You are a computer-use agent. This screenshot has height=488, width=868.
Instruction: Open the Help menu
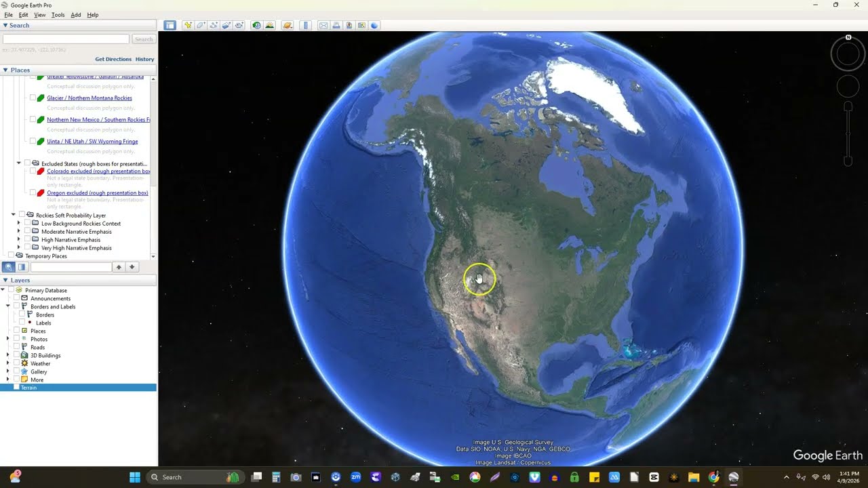93,15
